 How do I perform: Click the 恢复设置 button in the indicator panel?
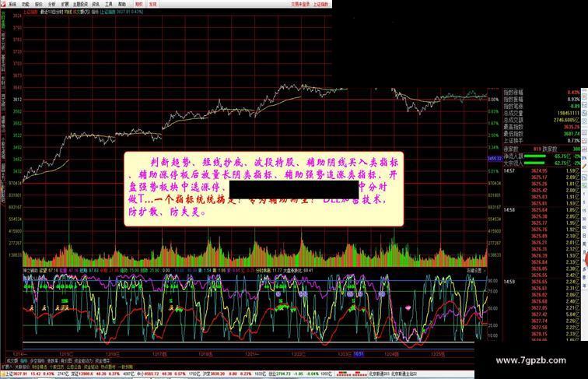(x=474, y=270)
